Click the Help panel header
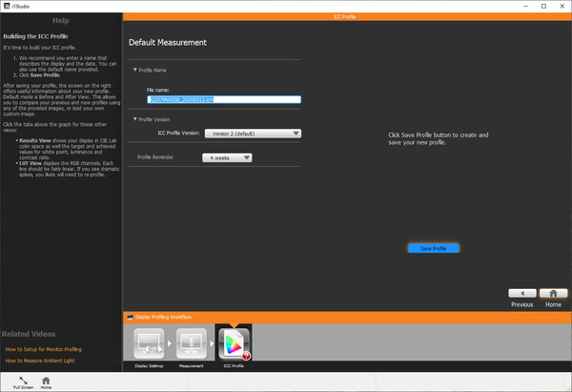The image size is (572, 392). tap(60, 20)
